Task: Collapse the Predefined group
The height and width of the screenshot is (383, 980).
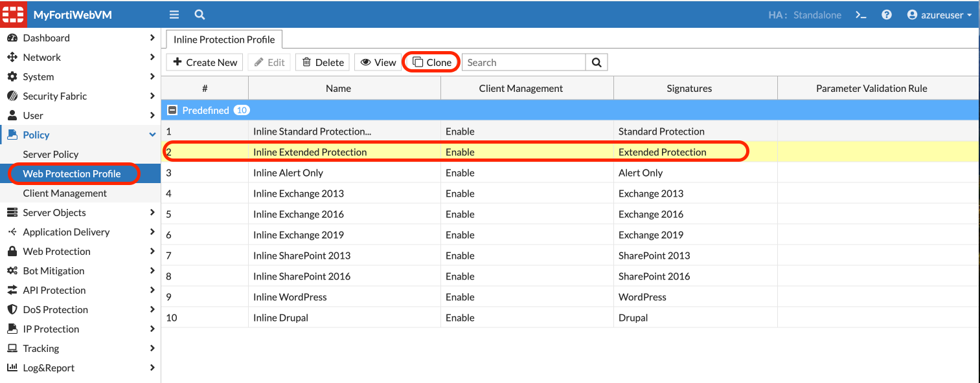Action: 172,111
